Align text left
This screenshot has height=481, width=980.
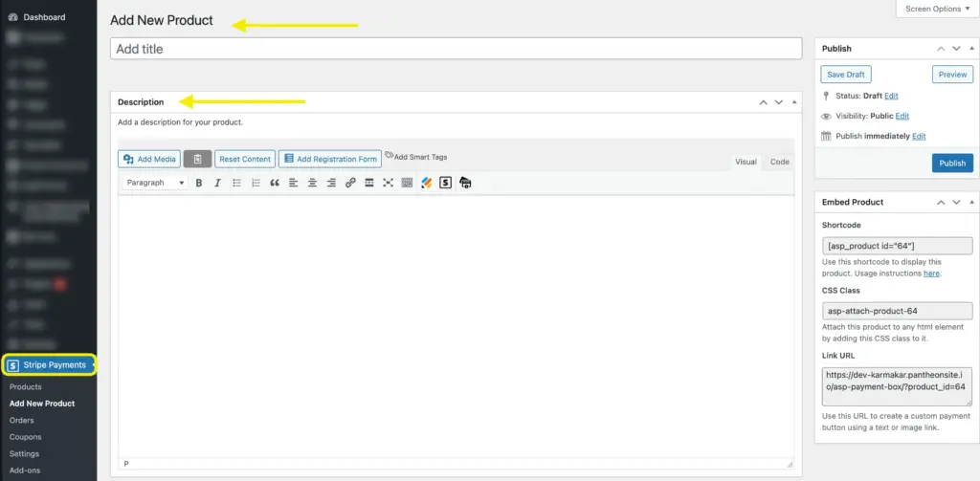(x=293, y=183)
